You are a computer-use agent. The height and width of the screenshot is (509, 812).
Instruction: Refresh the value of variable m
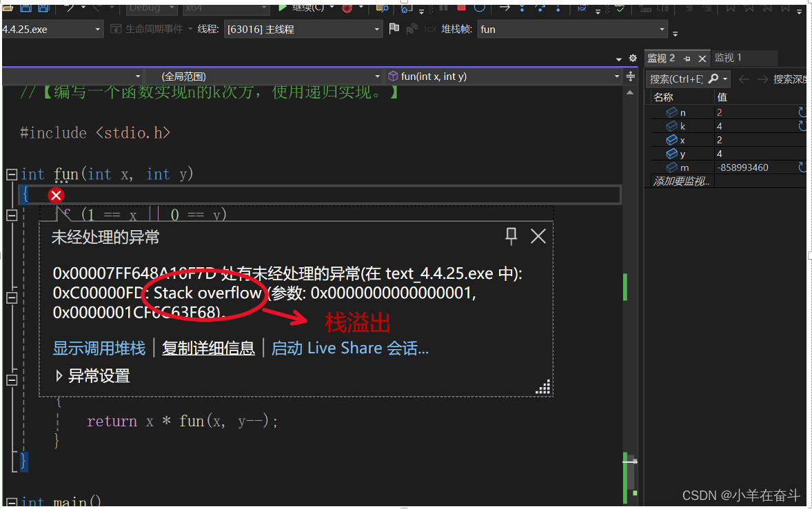802,167
